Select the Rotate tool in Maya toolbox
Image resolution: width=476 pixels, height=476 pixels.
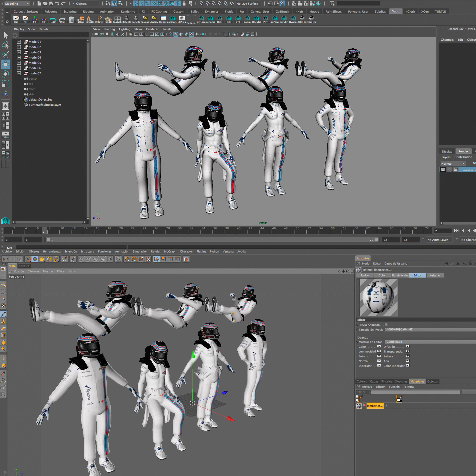point(5,74)
